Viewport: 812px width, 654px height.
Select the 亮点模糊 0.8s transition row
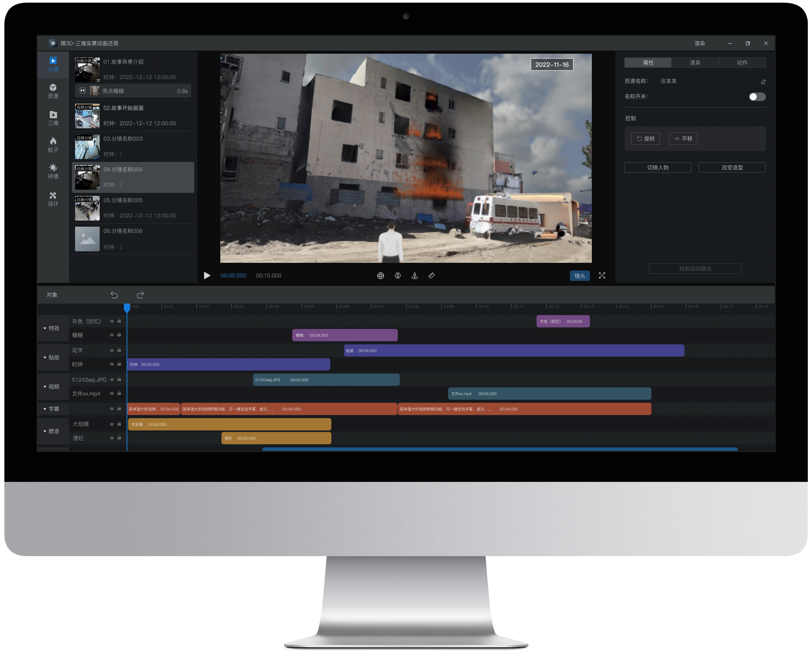click(133, 91)
